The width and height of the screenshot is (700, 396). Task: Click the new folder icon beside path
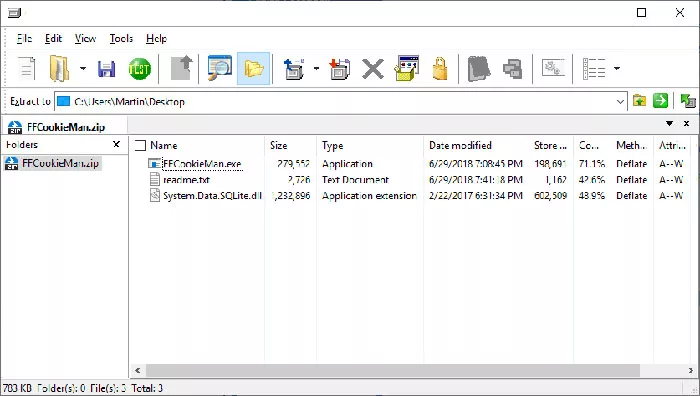point(639,101)
